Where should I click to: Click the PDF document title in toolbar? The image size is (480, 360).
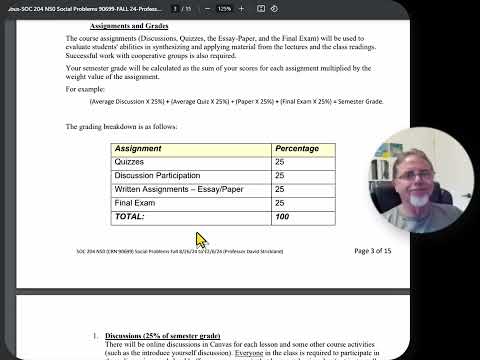point(84,9)
